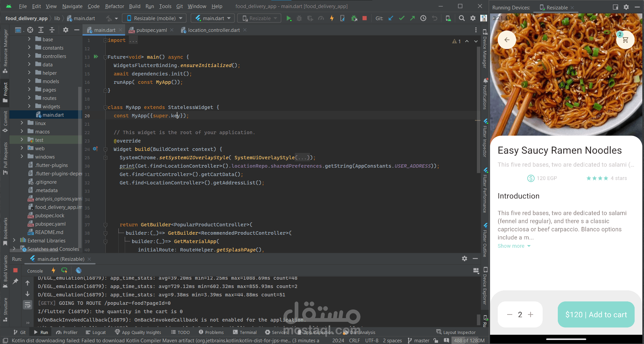Open the Refactor menu
Image resolution: width=644 pixels, height=344 pixels.
pyautogui.click(x=114, y=6)
